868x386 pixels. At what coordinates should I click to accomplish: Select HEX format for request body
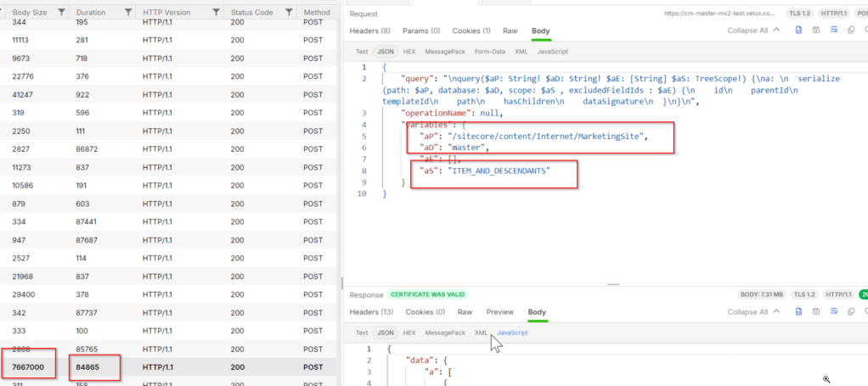409,51
